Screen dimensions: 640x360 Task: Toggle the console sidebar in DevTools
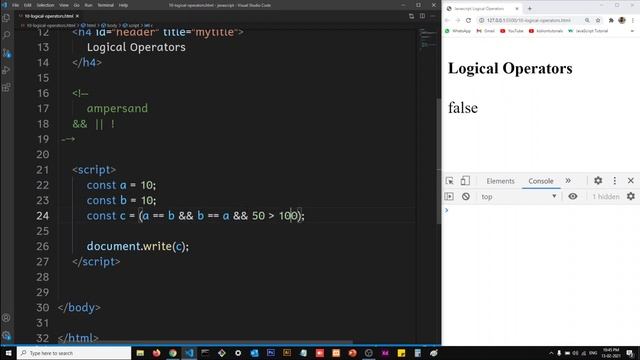coord(449,197)
